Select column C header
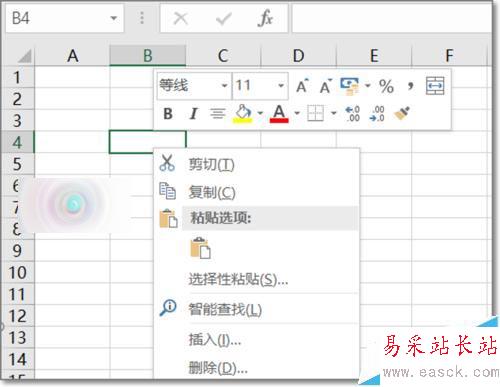Screen dimensions: 500x387 pyautogui.click(x=223, y=56)
